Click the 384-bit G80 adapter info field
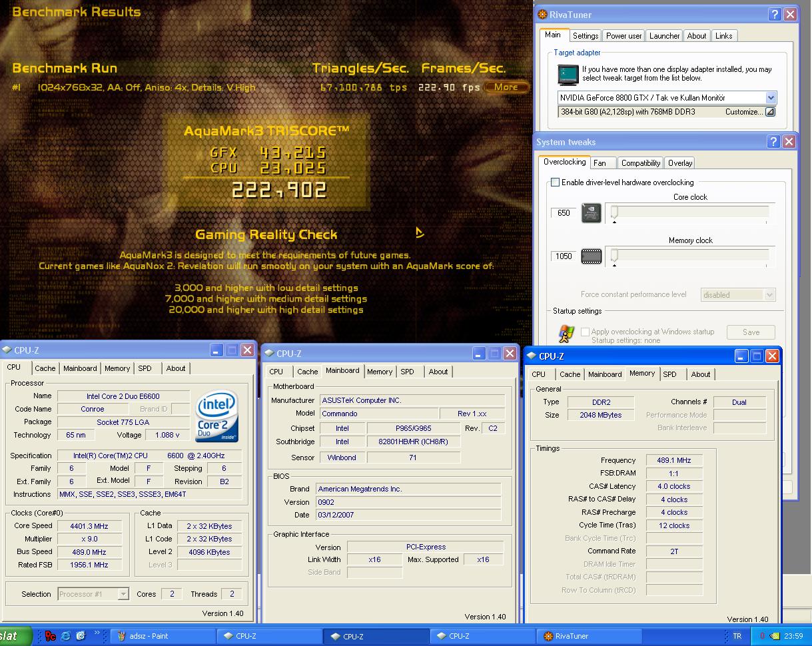 (667, 112)
